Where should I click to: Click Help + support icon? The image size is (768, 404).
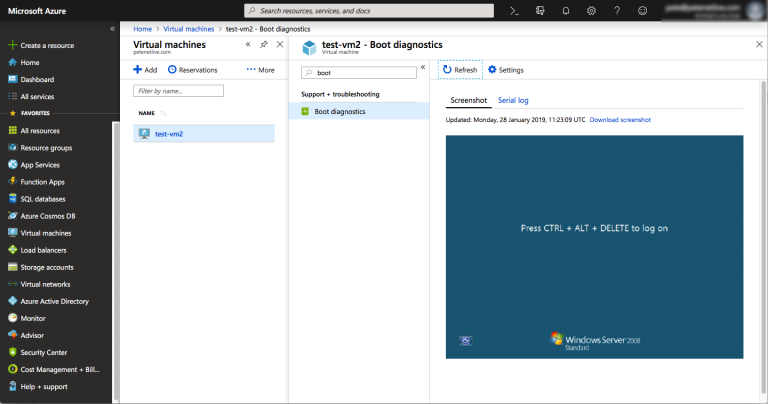coord(13,386)
